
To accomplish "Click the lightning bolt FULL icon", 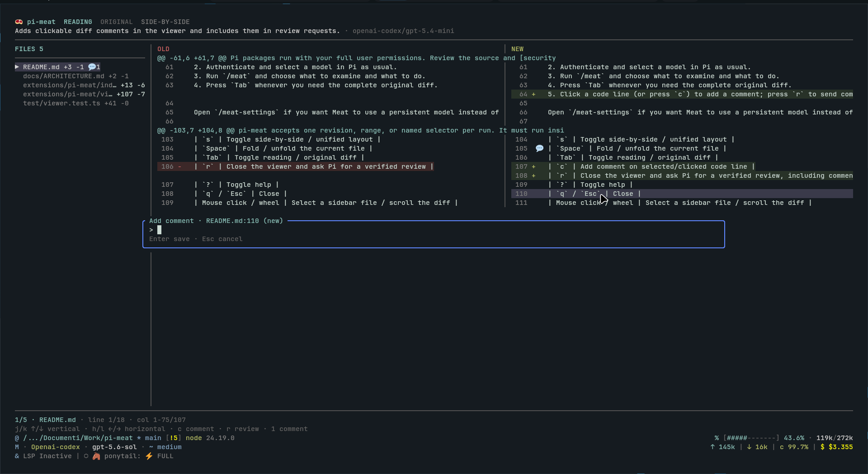I will coord(149,456).
